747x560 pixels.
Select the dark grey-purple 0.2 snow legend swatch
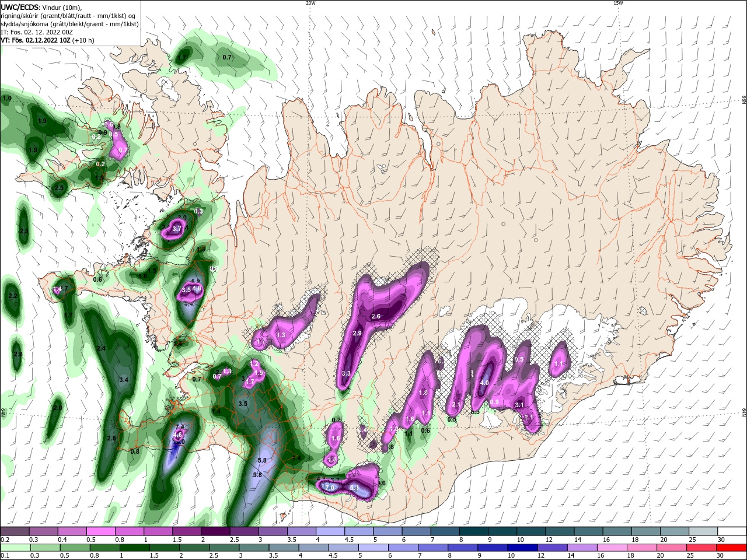tap(15, 531)
